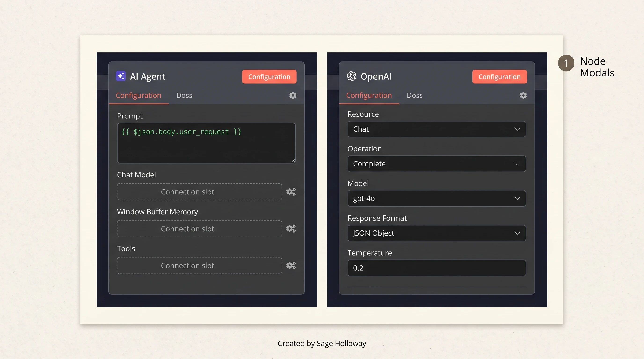Screen dimensions: 644x359
Task: Click the Tools label
Action: [x=126, y=248]
